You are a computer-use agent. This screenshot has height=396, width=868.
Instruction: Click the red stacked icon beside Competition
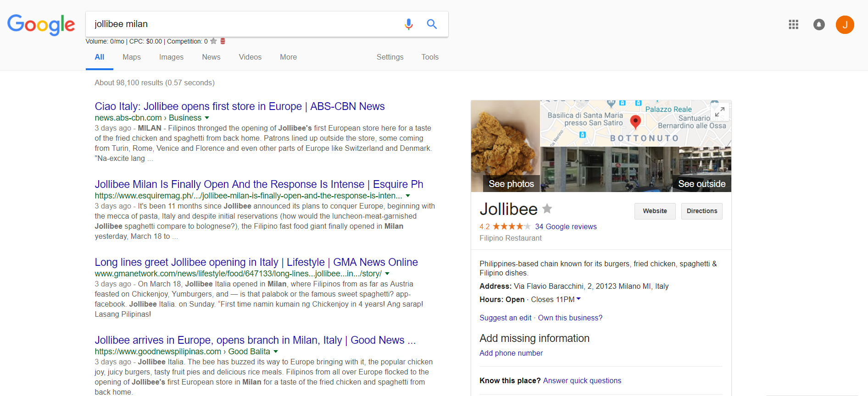point(223,41)
